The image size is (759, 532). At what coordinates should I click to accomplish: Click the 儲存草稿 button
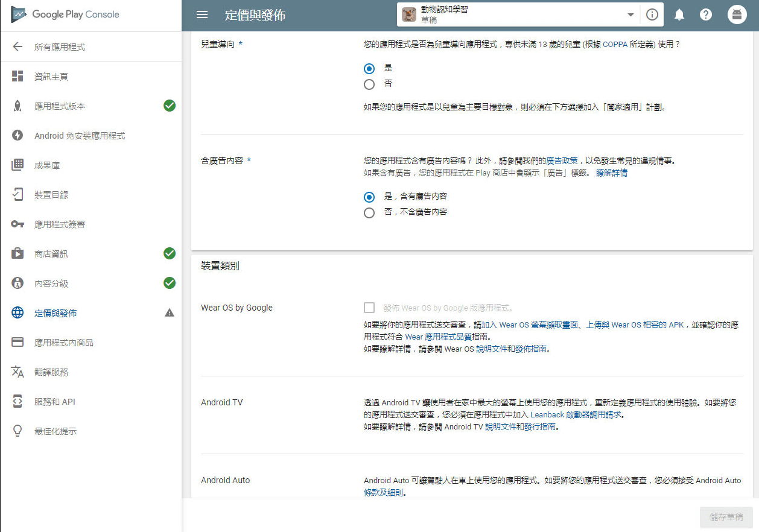[726, 517]
